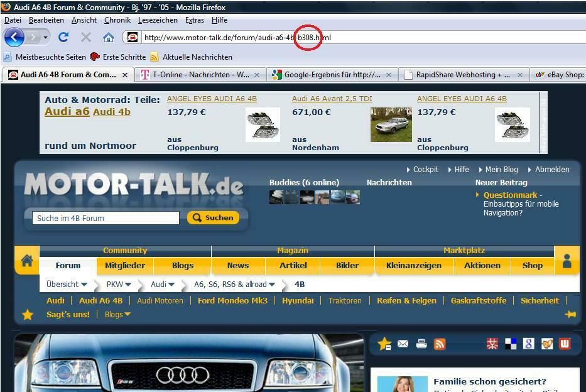The image size is (586, 392).
Task: Select the Aktionen navigation tab
Action: (482, 266)
